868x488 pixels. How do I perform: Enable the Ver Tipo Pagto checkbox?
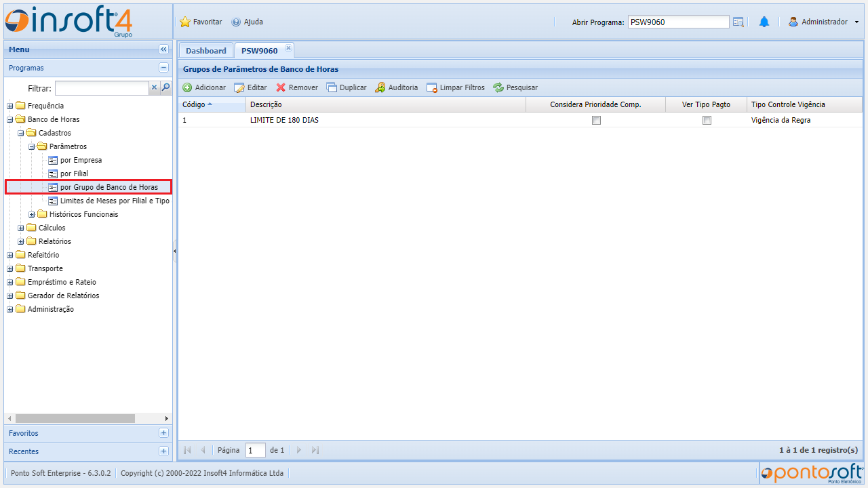[x=707, y=120]
